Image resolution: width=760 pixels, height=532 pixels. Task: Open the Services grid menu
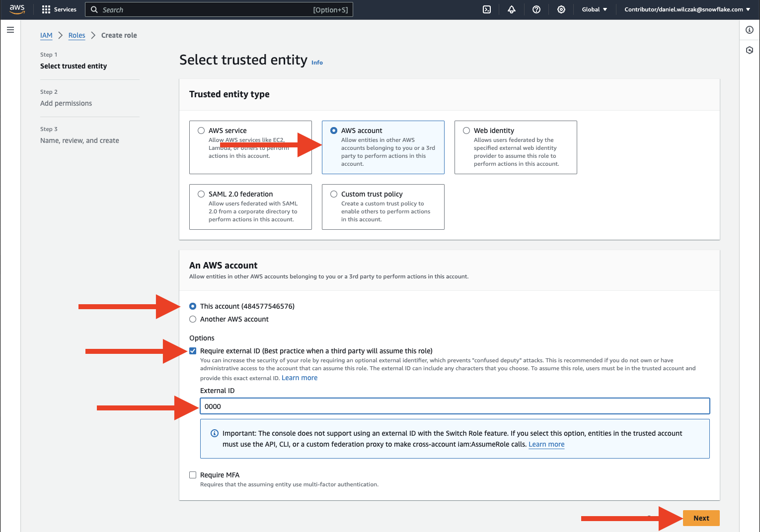tap(59, 9)
